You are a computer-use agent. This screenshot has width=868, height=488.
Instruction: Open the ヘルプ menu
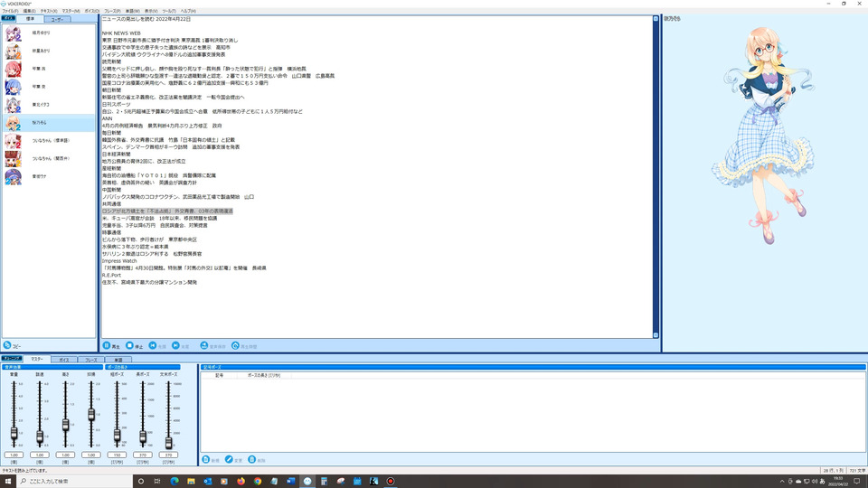click(x=188, y=11)
